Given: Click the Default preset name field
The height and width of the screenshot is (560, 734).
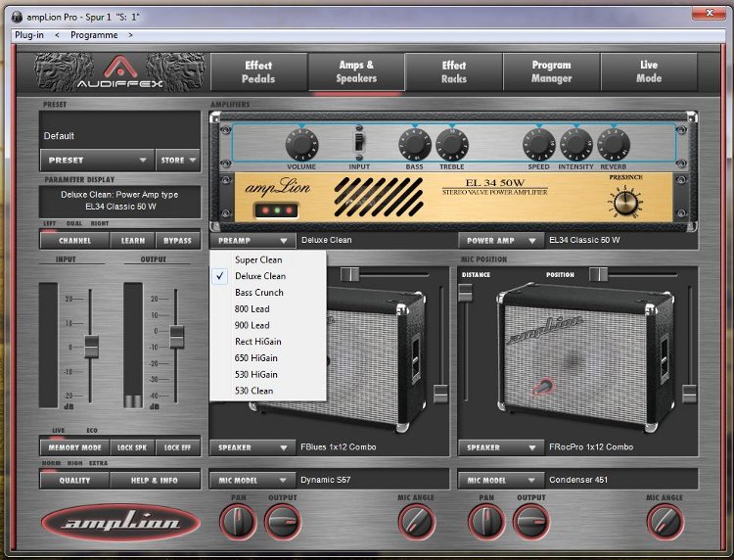Looking at the screenshot, I should 119,130.
